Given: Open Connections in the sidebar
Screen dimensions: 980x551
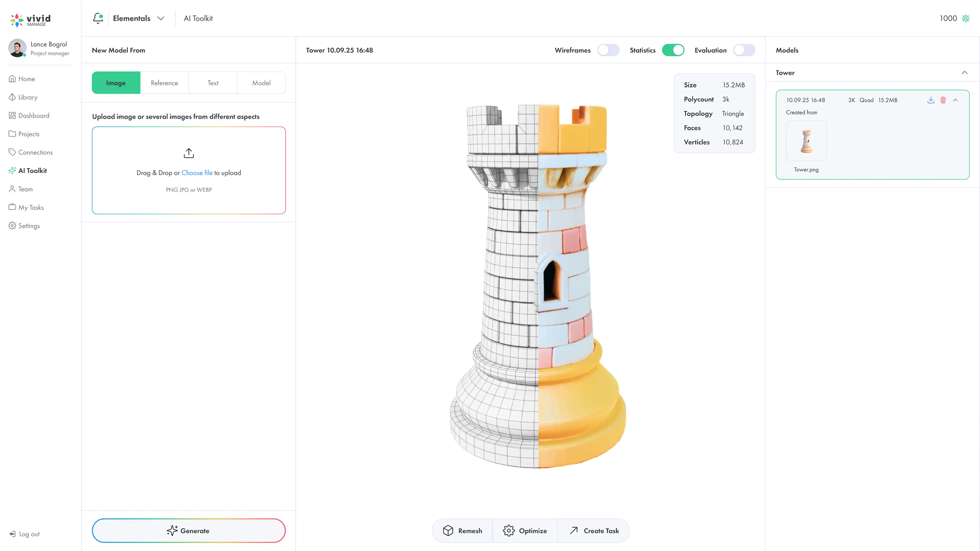Looking at the screenshot, I should coord(35,152).
